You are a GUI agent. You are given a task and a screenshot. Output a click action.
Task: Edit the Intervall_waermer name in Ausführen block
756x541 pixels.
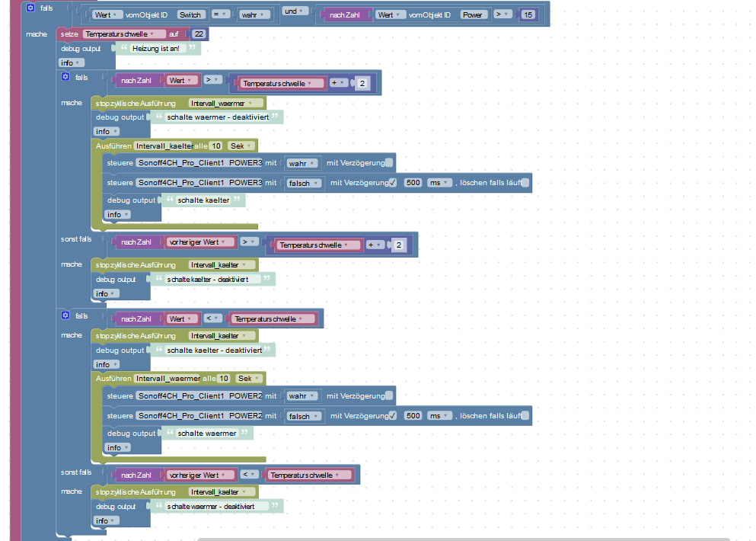click(167, 379)
